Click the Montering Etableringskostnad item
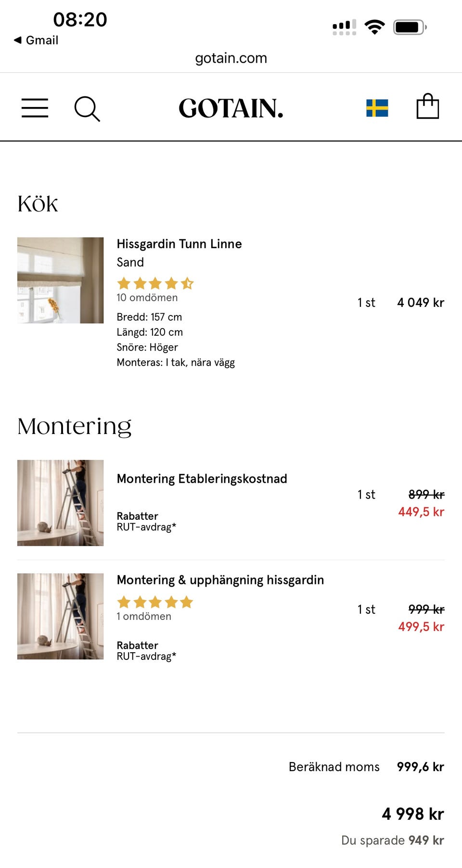462x868 pixels. click(202, 478)
